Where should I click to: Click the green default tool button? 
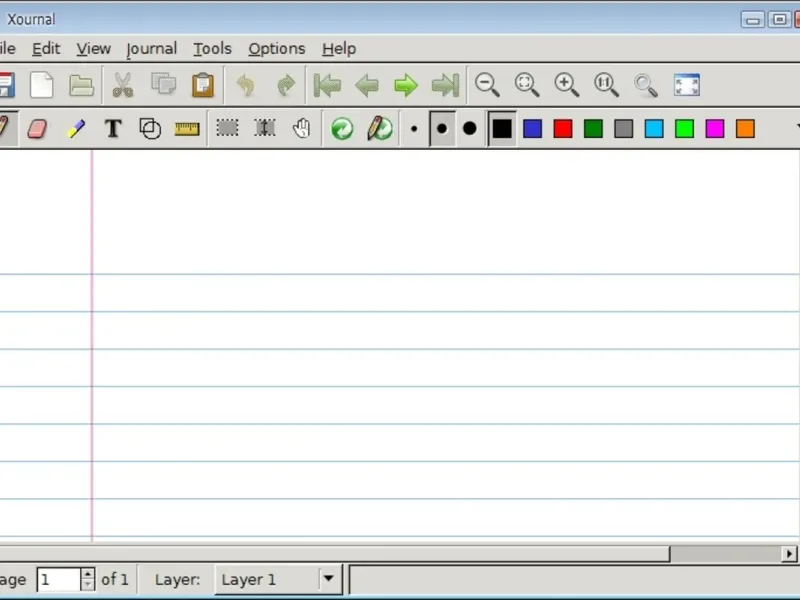pyautogui.click(x=342, y=129)
